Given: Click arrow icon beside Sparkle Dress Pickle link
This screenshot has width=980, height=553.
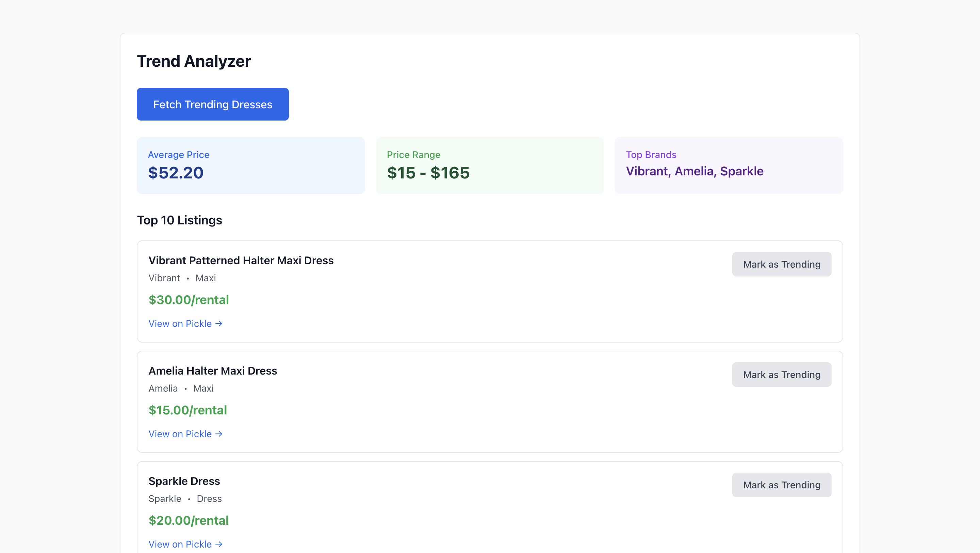Looking at the screenshot, I should [219, 544].
